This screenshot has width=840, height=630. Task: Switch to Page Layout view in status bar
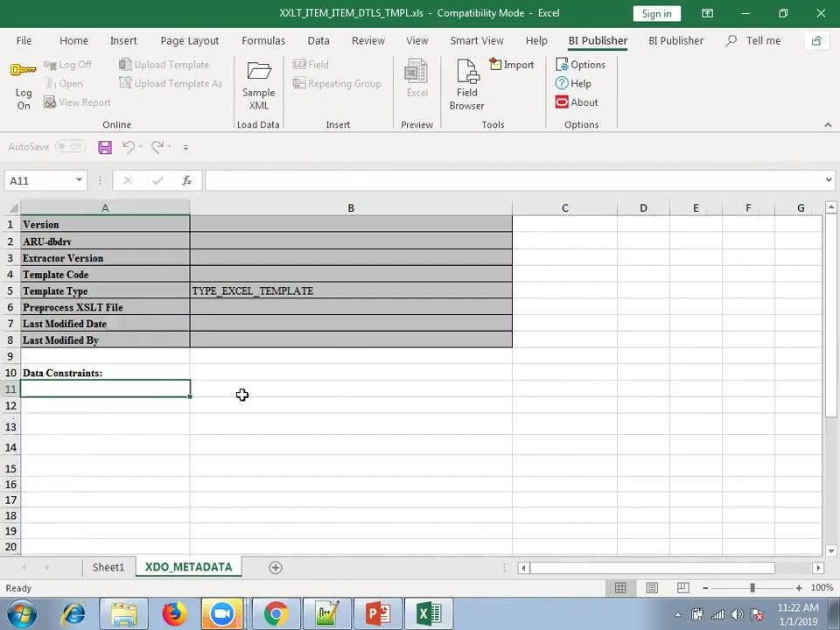(x=652, y=588)
